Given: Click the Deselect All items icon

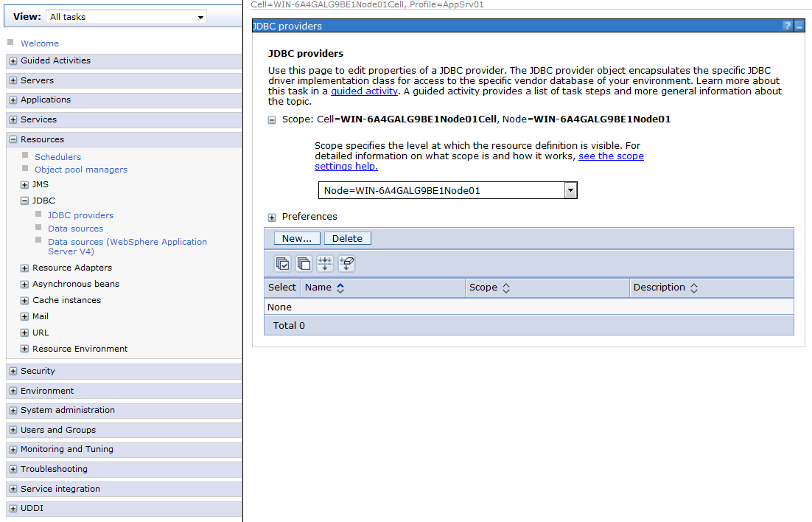Looking at the screenshot, I should (304, 263).
